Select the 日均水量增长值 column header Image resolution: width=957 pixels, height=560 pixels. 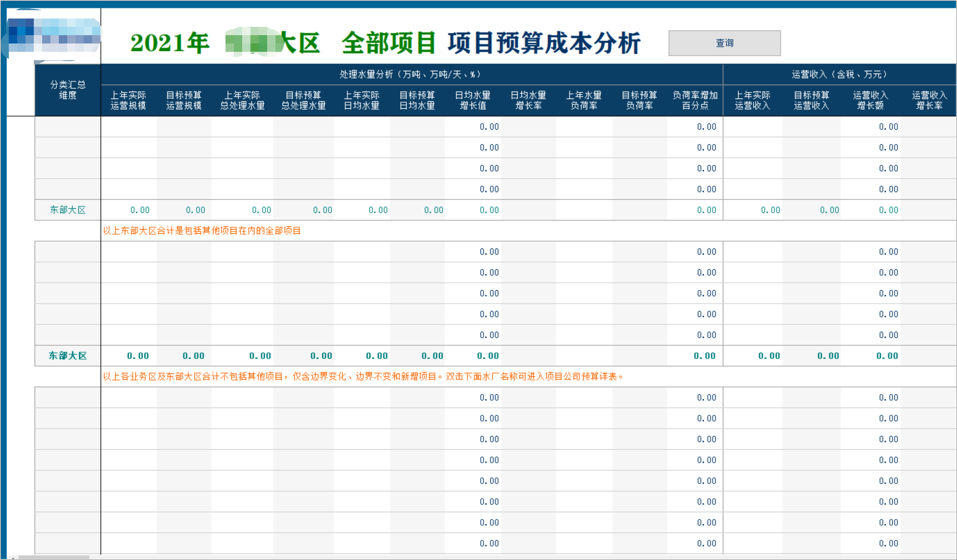(x=473, y=100)
